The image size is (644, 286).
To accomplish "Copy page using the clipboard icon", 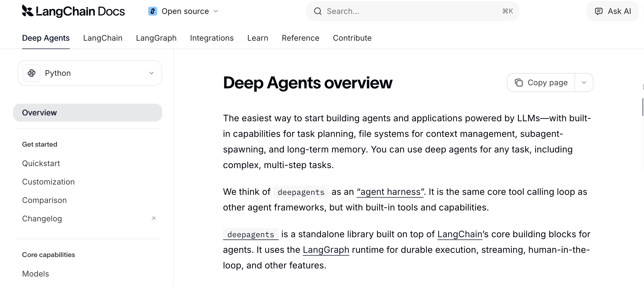I will 518,83.
